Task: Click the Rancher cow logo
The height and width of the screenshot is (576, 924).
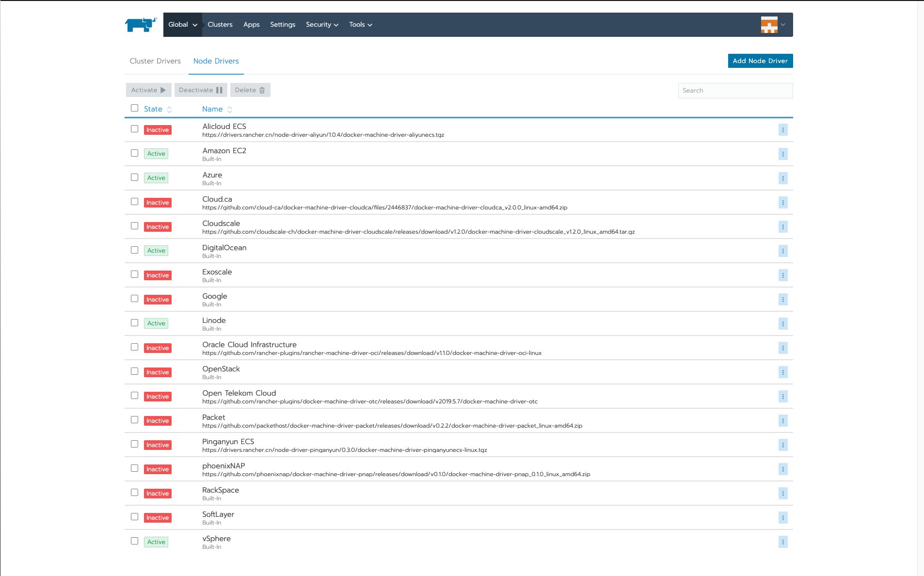Action: point(141,25)
